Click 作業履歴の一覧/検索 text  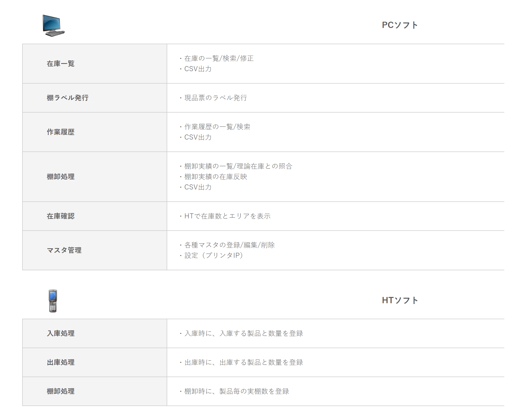click(x=217, y=127)
